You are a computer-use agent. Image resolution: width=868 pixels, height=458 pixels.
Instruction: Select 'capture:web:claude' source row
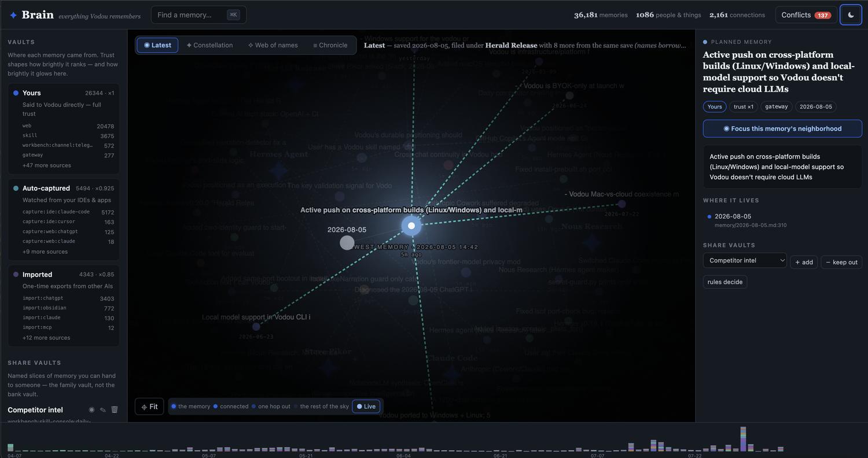68,242
